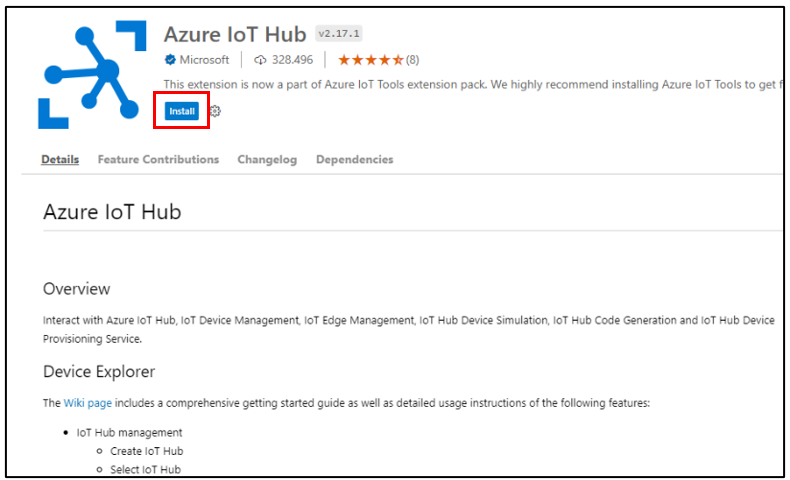790x480 pixels.
Task: Click the Microsoft publisher name
Action: [204, 60]
